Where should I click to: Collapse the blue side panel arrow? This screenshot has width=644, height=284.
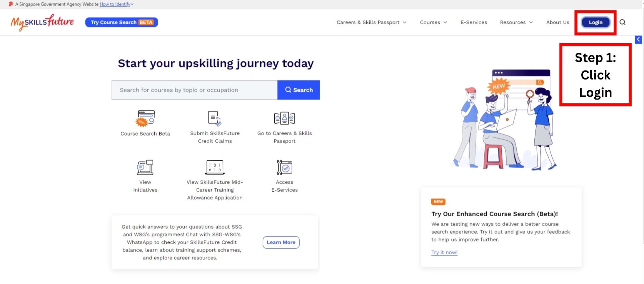tap(638, 40)
